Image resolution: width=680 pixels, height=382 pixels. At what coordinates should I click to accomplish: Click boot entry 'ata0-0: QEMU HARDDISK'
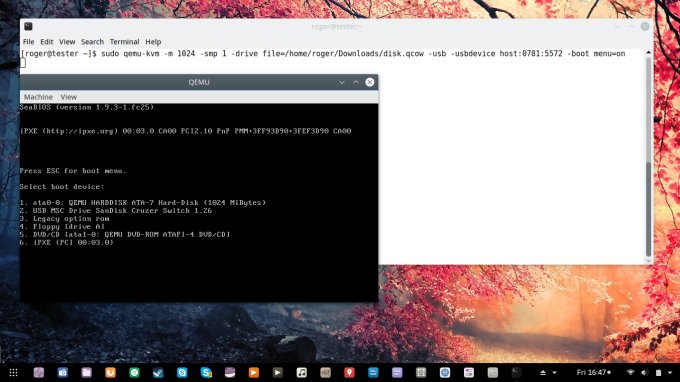click(x=143, y=202)
